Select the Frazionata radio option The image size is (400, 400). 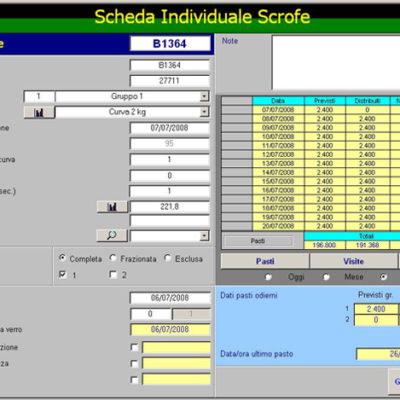pos(113,258)
